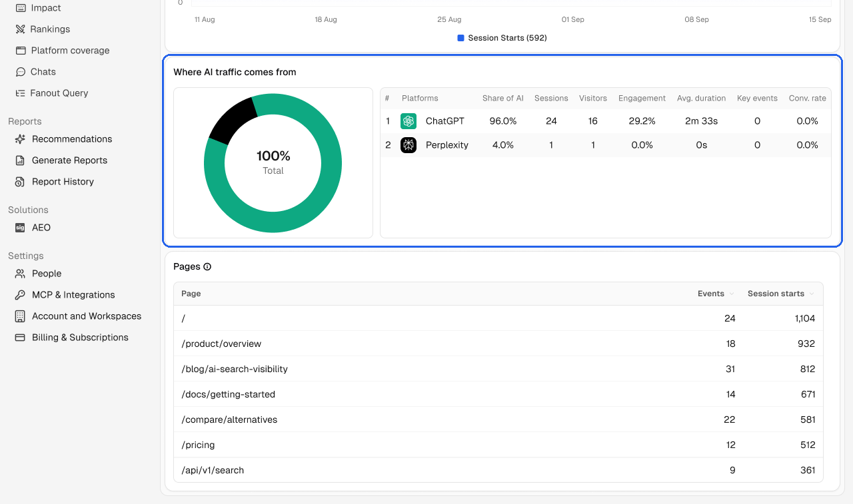Select the /pricing page row
Image resolution: width=853 pixels, height=504 pixels.
tap(498, 445)
